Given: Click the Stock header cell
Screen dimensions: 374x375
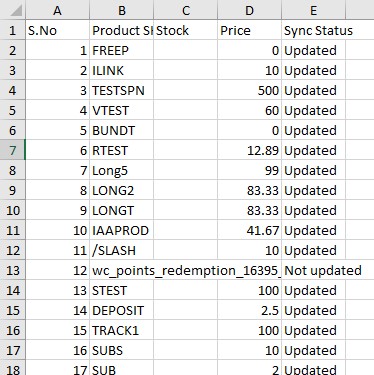Looking at the screenshot, I should pos(185,30).
